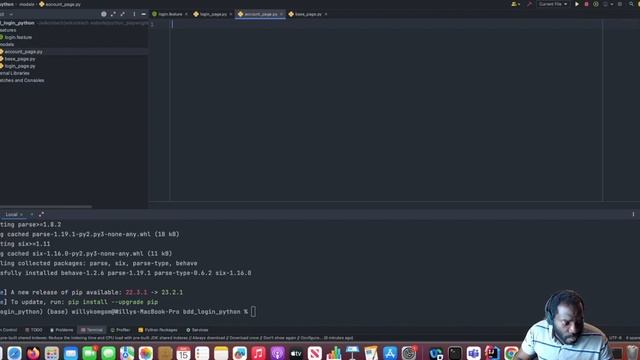This screenshot has width=640, height=360.
Task: Collapse all in project panel
Action: tap(122, 14)
